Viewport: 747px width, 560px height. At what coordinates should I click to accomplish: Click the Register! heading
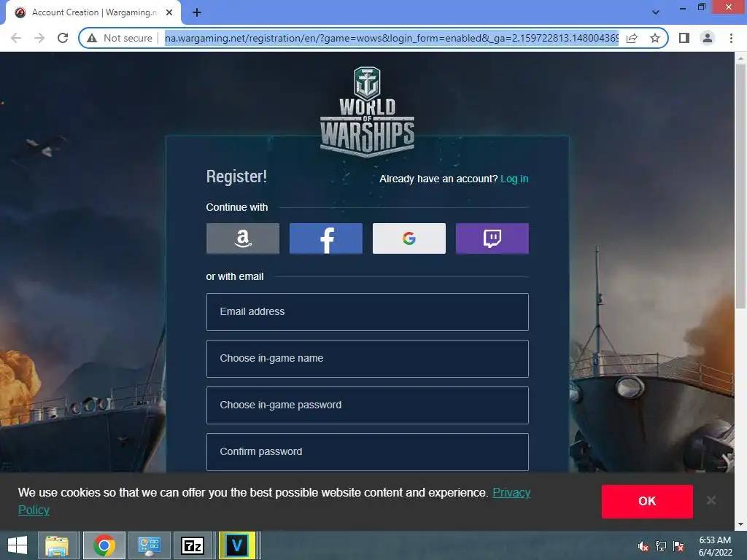coord(236,176)
